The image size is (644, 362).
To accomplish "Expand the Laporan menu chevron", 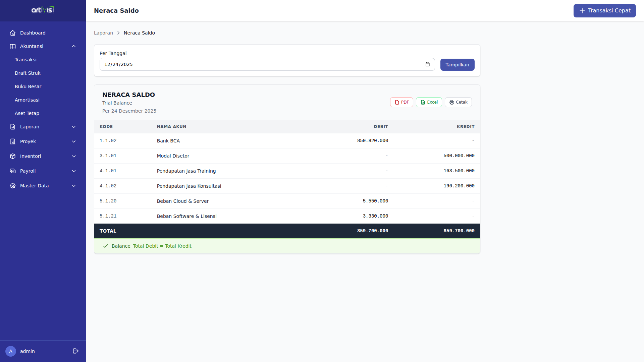I will (74, 127).
